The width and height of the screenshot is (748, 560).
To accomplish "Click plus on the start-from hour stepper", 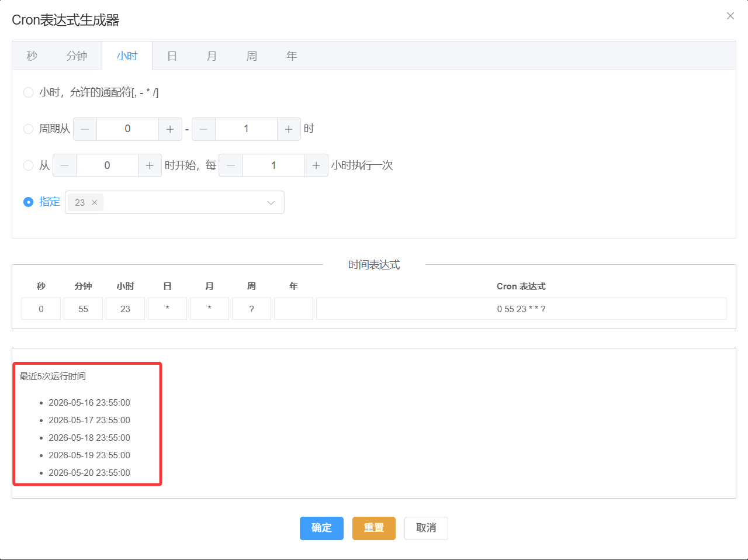I will (x=150, y=165).
